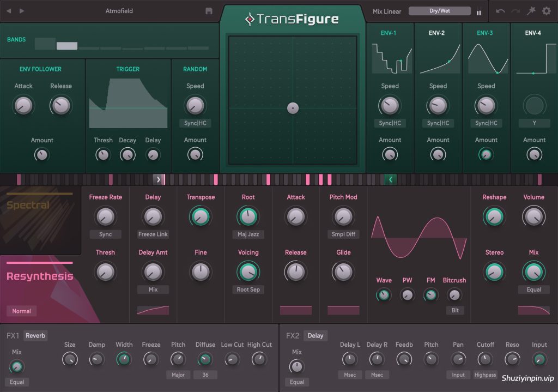This screenshot has height=392, width=558.
Task: Enable Freeze Link below the Delay knob
Action: (153, 234)
